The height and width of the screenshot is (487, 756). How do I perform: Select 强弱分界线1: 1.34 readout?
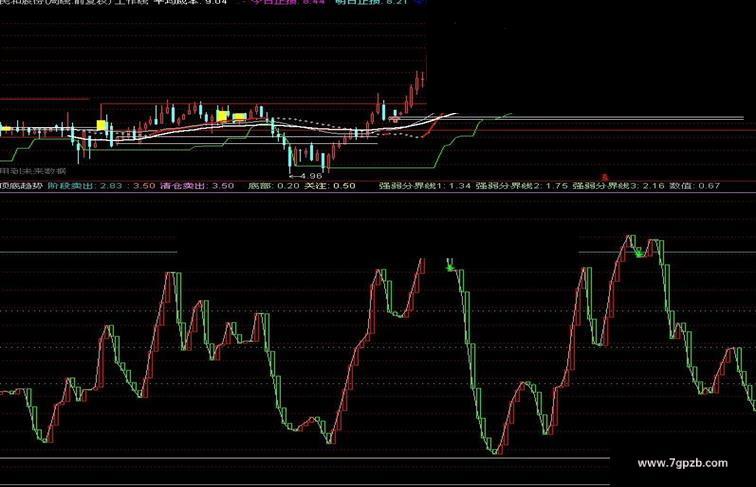(x=425, y=186)
